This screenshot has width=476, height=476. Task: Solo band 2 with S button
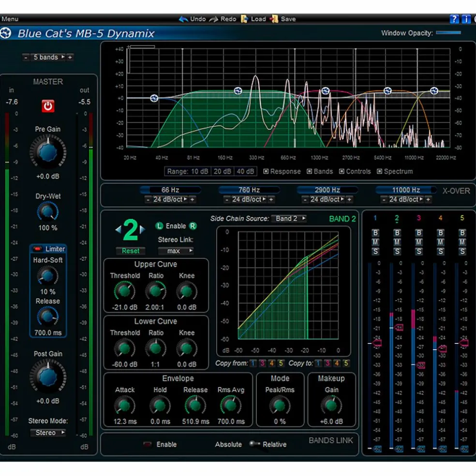(397, 252)
